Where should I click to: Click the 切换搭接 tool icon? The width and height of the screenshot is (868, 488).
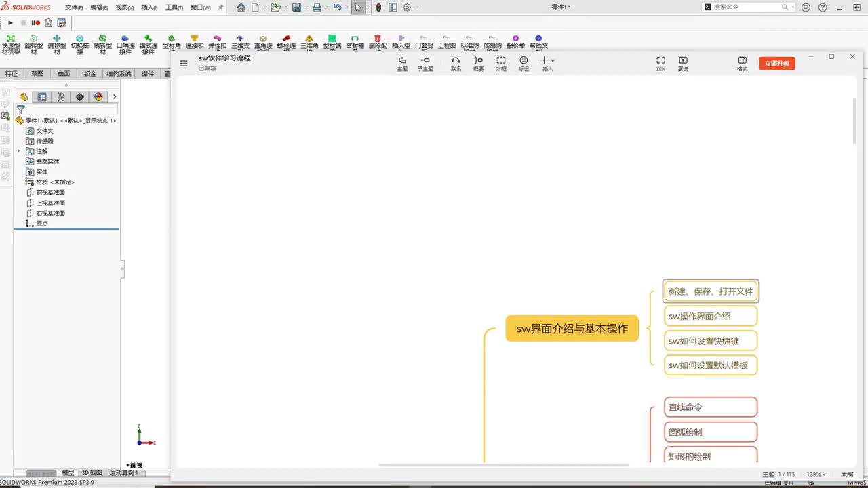(x=80, y=39)
